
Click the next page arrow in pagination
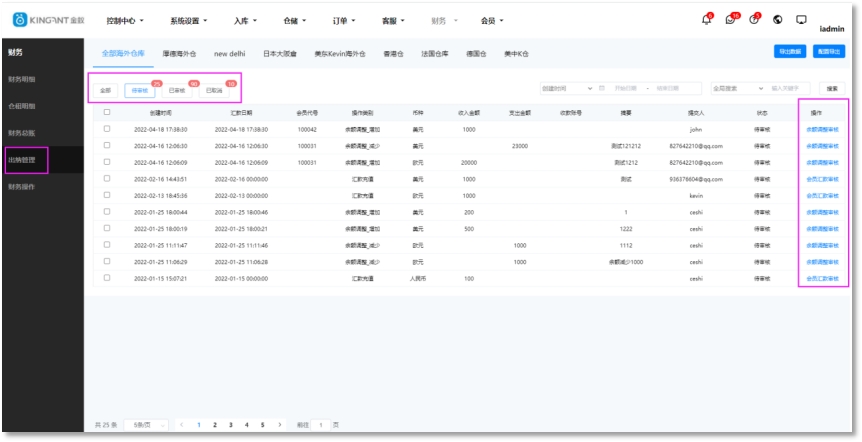click(x=279, y=425)
